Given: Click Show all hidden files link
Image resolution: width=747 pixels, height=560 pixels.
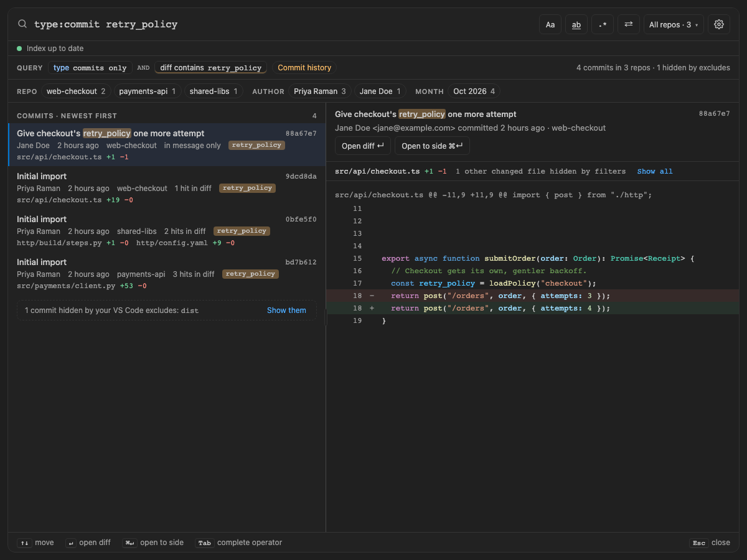Looking at the screenshot, I should point(655,171).
